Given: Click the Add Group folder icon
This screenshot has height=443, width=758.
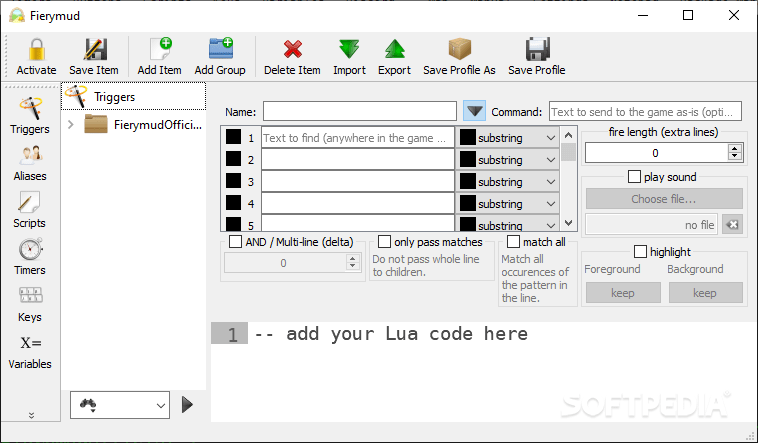Looking at the screenshot, I should point(220,49).
